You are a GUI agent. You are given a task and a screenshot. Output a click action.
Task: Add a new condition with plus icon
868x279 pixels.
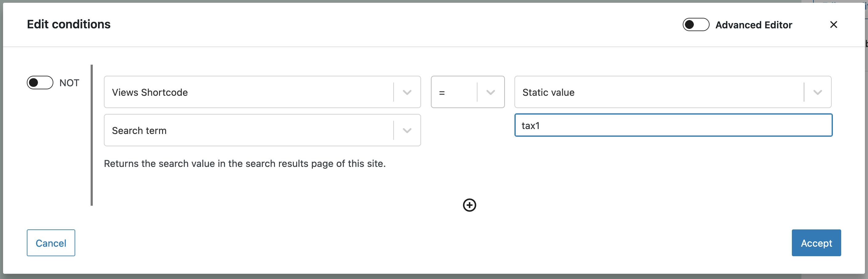(469, 205)
